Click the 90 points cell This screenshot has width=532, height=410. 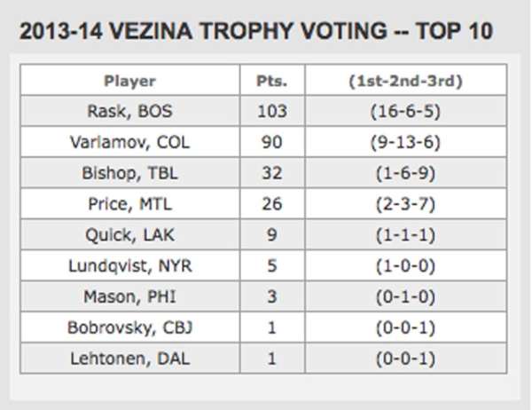pos(271,142)
